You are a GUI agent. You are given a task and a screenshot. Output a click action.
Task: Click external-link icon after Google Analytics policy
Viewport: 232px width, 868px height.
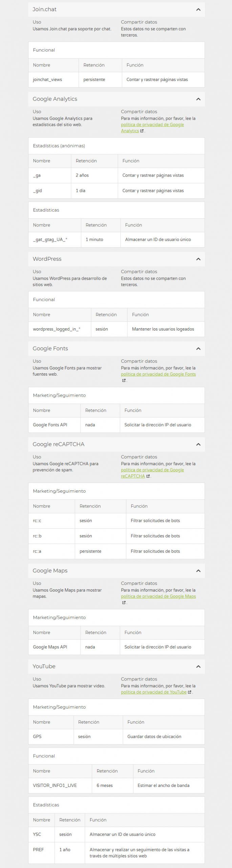[142, 131]
